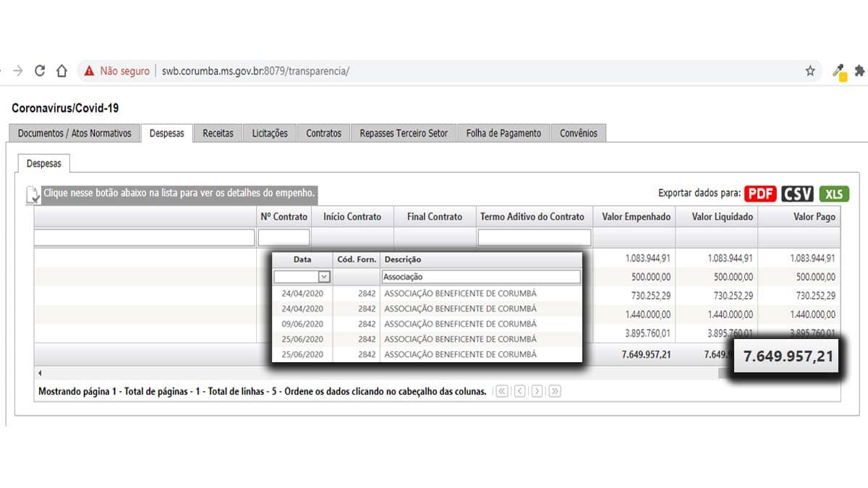Open the browser extensions puzzle icon
The width and height of the screenshot is (868, 488).
pos(859,71)
